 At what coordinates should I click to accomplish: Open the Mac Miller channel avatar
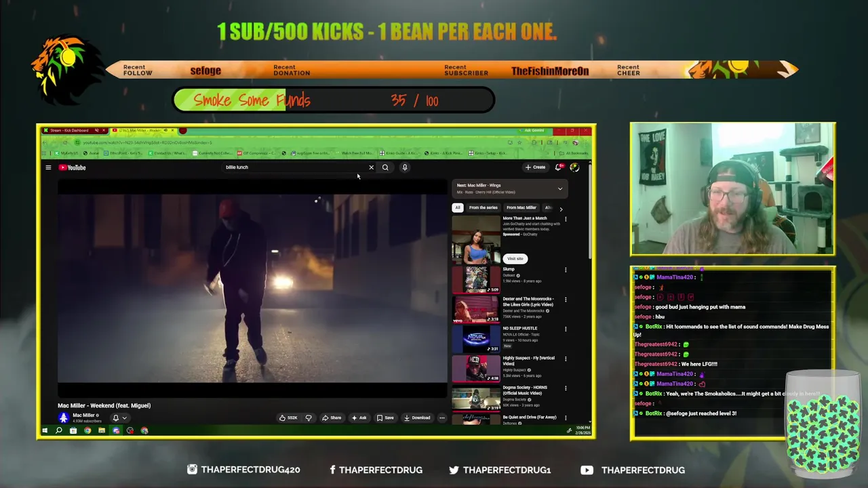pyautogui.click(x=64, y=418)
